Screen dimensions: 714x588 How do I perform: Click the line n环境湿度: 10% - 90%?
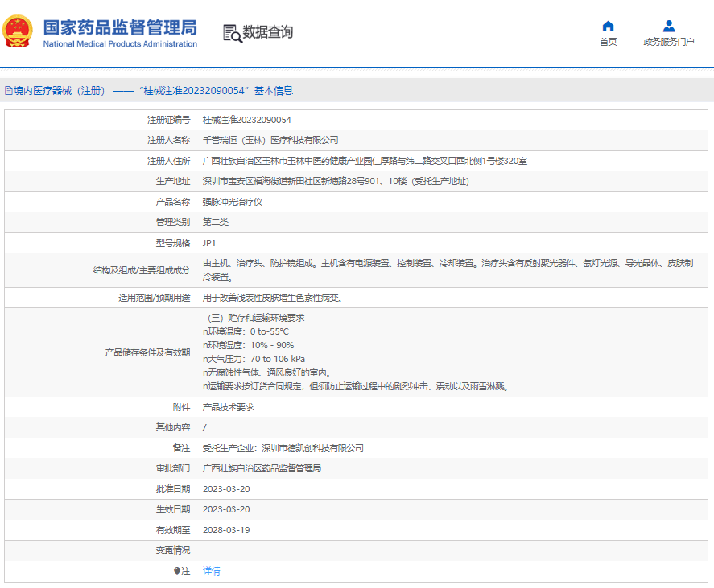[x=248, y=345]
